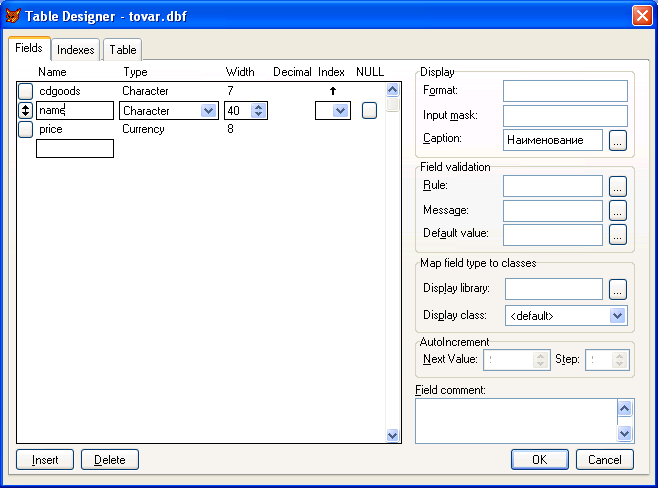Click the field list scrollbar thumb
This screenshot has width=658, height=488.
[392, 104]
